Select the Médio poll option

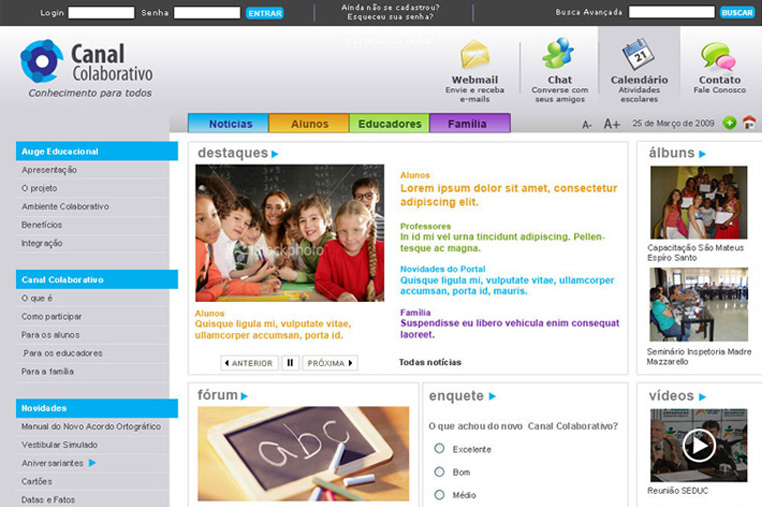click(439, 494)
